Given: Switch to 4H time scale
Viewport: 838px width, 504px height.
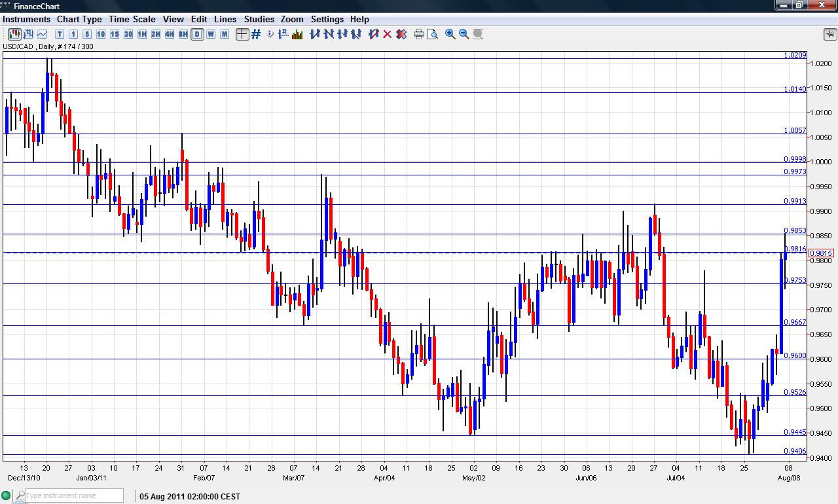Looking at the screenshot, I should click(x=170, y=34).
